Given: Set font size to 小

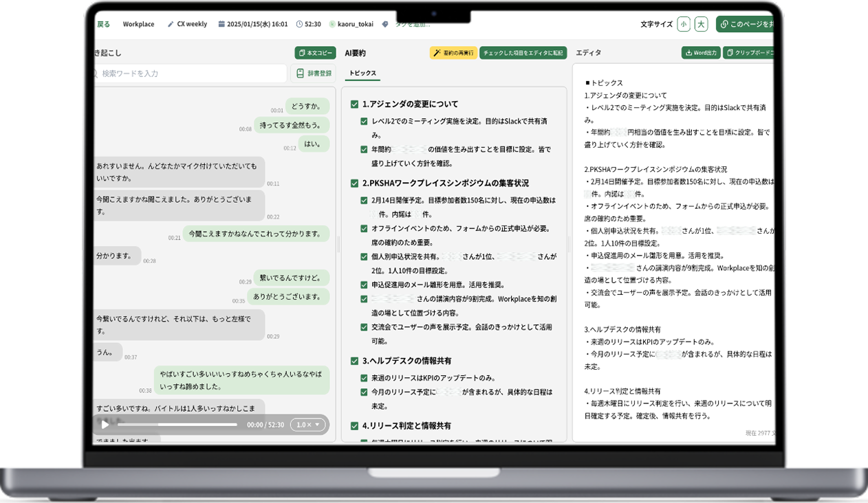Looking at the screenshot, I should [x=683, y=24].
